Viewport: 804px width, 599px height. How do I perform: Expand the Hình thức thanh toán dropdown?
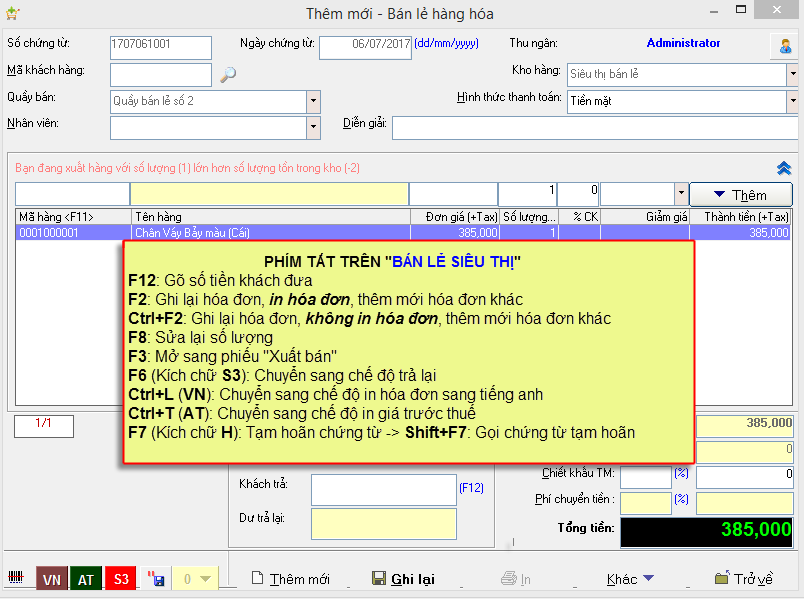[x=791, y=101]
